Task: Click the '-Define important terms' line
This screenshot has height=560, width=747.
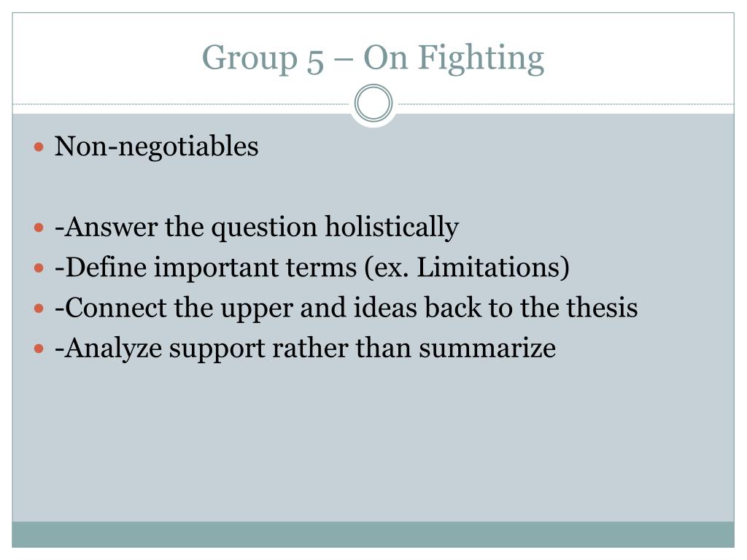Action: (312, 268)
